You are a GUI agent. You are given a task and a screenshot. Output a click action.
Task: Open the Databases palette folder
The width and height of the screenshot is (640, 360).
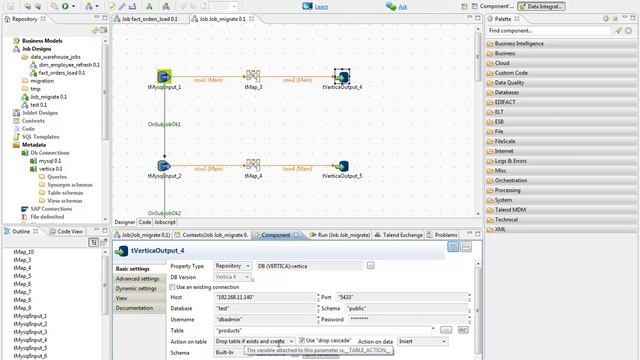point(561,93)
